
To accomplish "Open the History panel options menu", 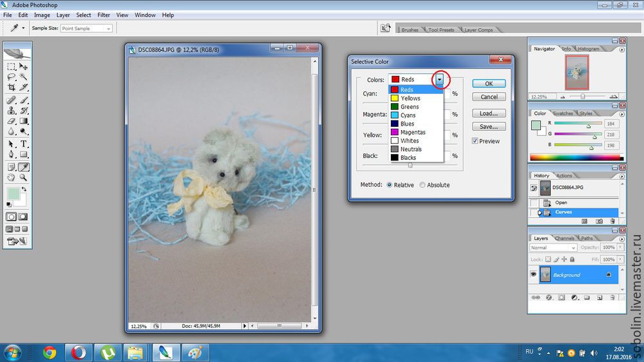I will click(x=622, y=176).
